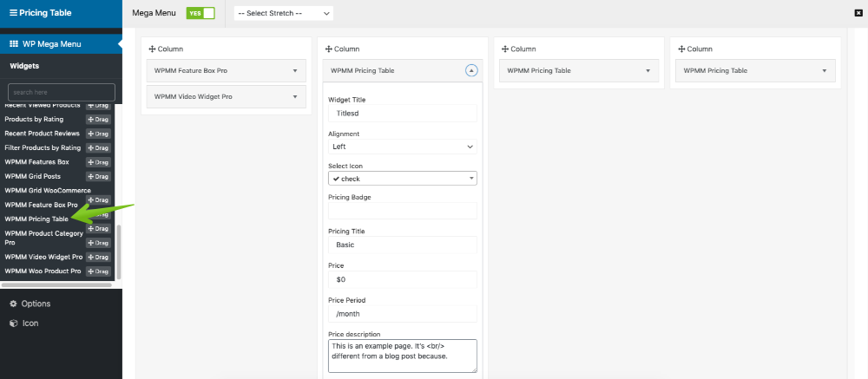This screenshot has height=379, width=868.
Task: Click Drag button for WPMM Woo Product Pro
Action: pos(99,271)
